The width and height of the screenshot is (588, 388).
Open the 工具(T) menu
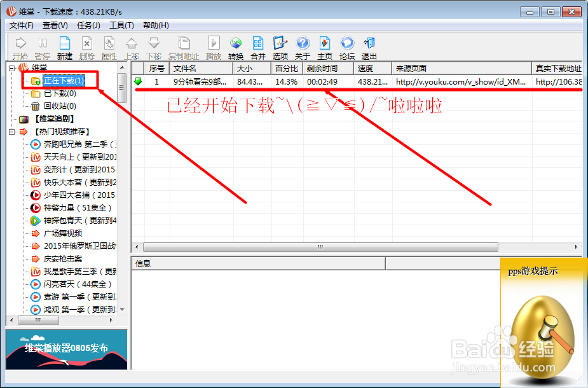(x=121, y=25)
